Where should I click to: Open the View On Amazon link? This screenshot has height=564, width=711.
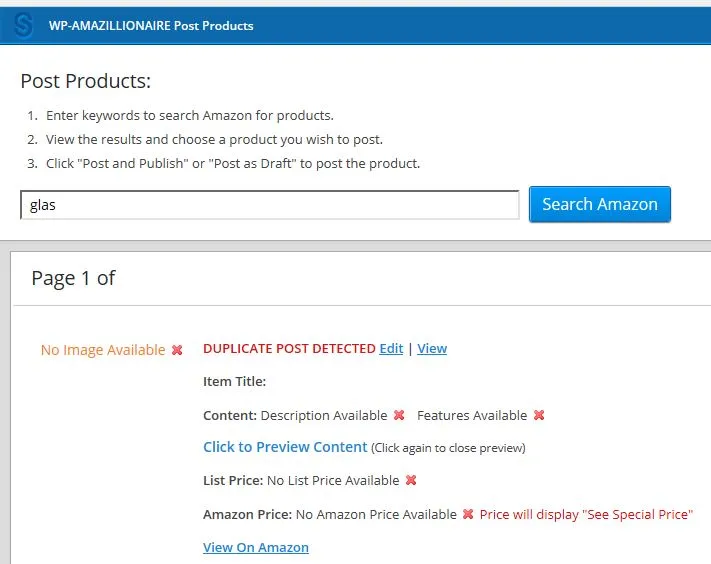(256, 547)
